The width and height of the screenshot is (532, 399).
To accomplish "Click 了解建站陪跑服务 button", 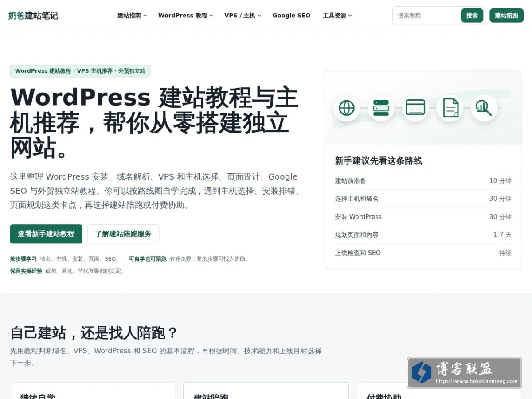I will (x=123, y=234).
